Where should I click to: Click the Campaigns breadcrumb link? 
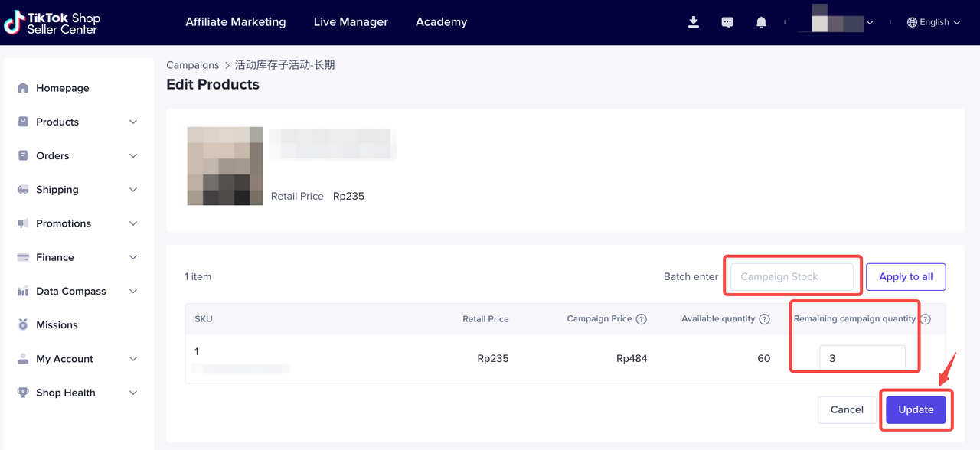[193, 65]
